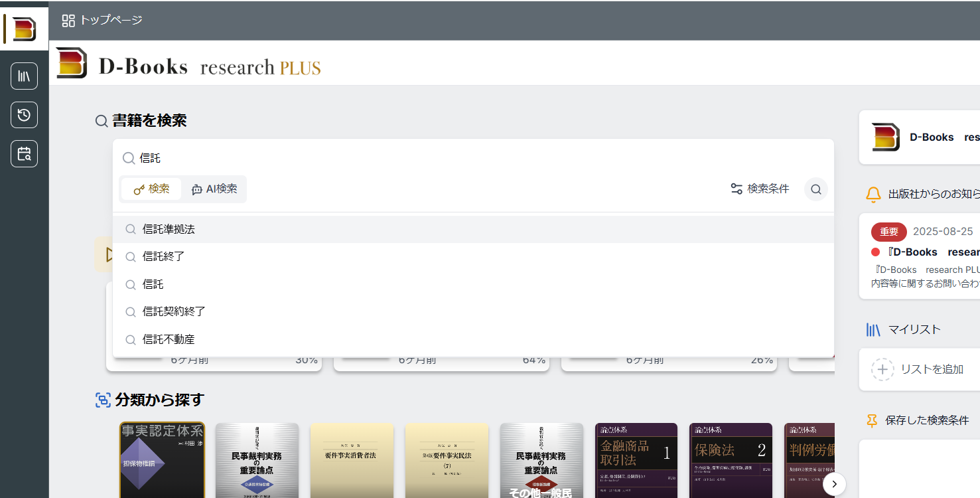The height and width of the screenshot is (498, 980).
Task: Open the 金融商品取引法 1 book cover
Action: [x=636, y=460]
